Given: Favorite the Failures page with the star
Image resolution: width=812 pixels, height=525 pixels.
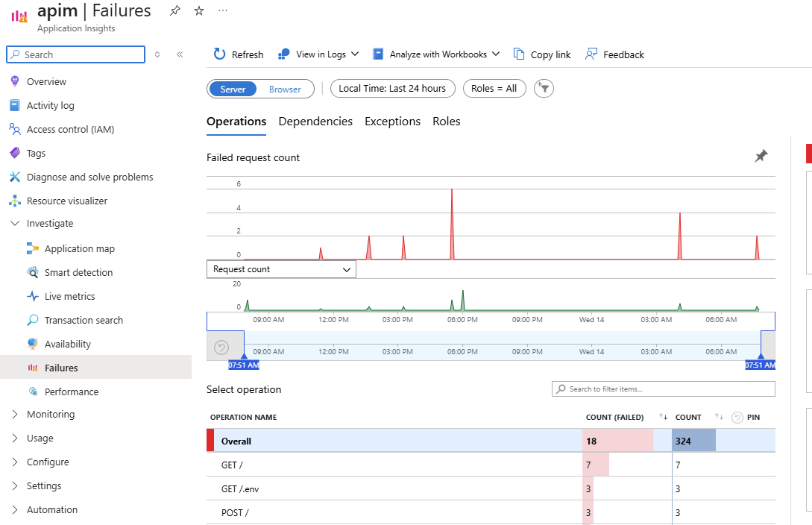Looking at the screenshot, I should click(198, 10).
